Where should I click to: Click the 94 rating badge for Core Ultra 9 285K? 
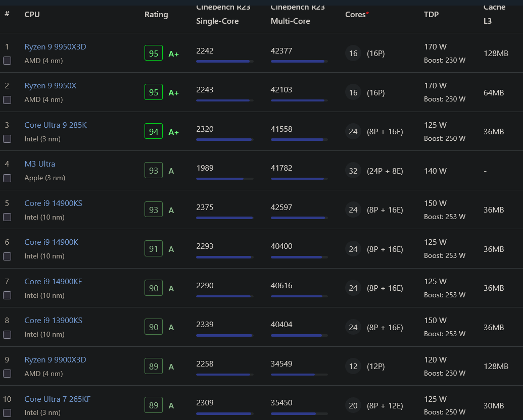[154, 131]
